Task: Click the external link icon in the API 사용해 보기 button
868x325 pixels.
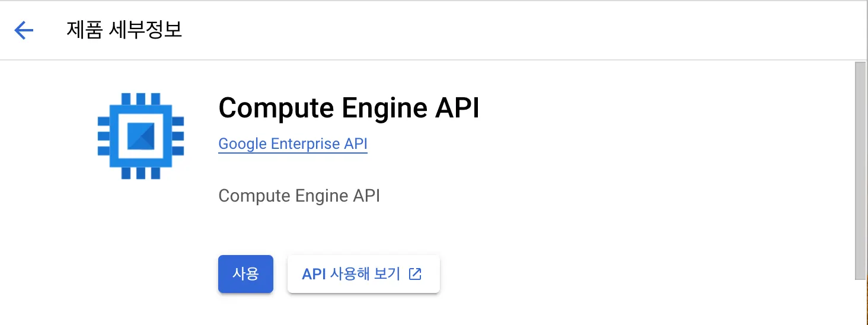Action: point(416,274)
